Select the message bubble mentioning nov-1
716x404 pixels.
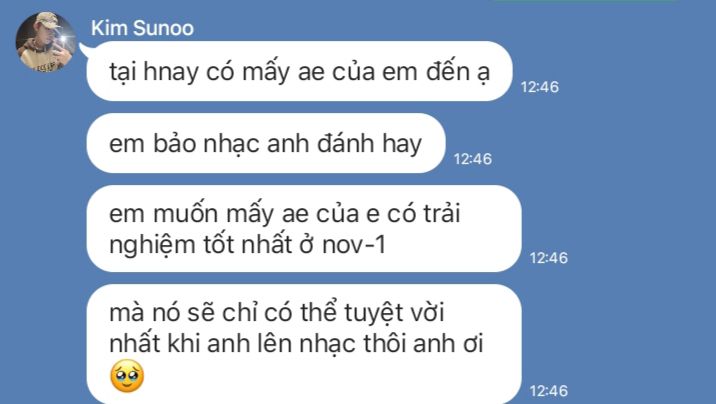(304, 229)
